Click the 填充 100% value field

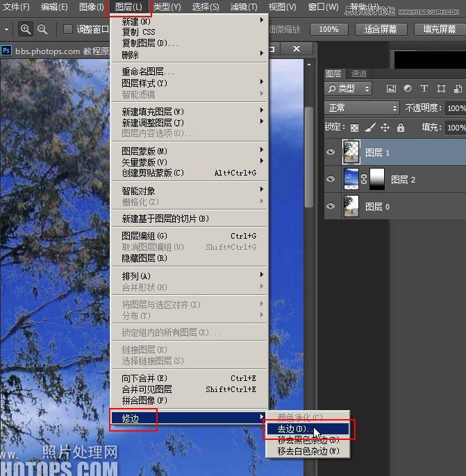click(x=455, y=128)
